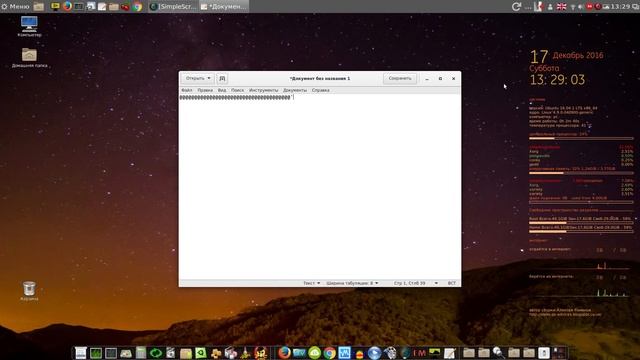Toggle the ВСТ insert mode indicator
The width and height of the screenshot is (640, 360).
pos(451,283)
